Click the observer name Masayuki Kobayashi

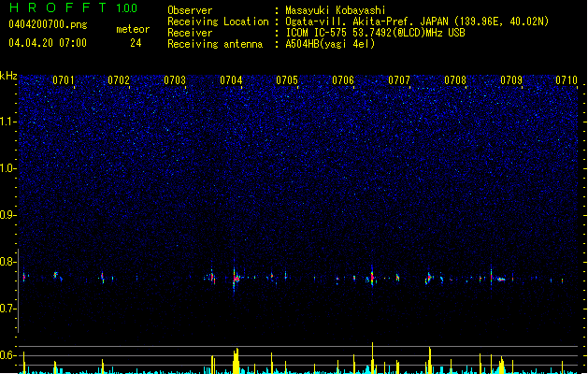pyautogui.click(x=336, y=10)
